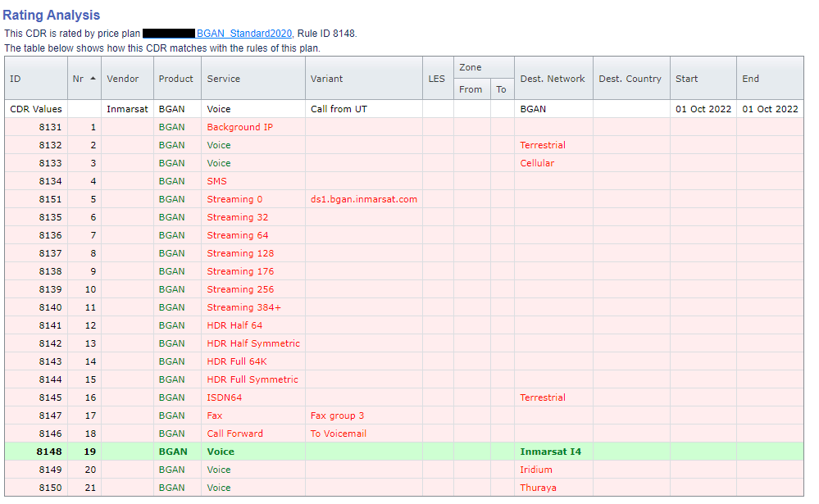Click the Vendor column header

123,79
